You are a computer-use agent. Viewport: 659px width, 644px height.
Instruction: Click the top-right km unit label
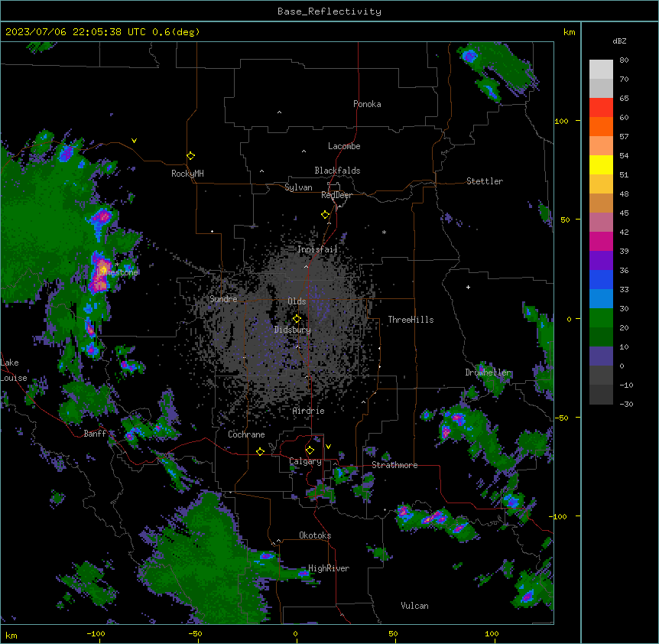[570, 32]
